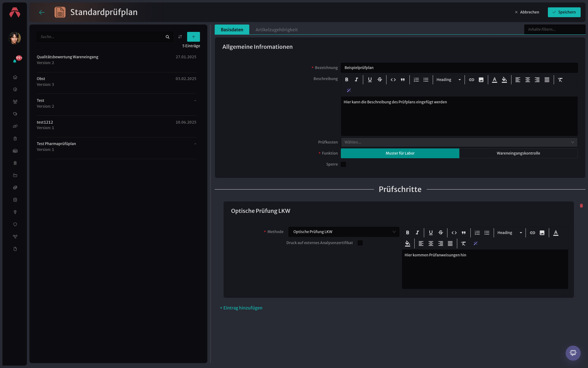Screen dimensions: 588x368
Task: Open the Prüfkosten Wählen dropdown
Action: [x=459, y=142]
